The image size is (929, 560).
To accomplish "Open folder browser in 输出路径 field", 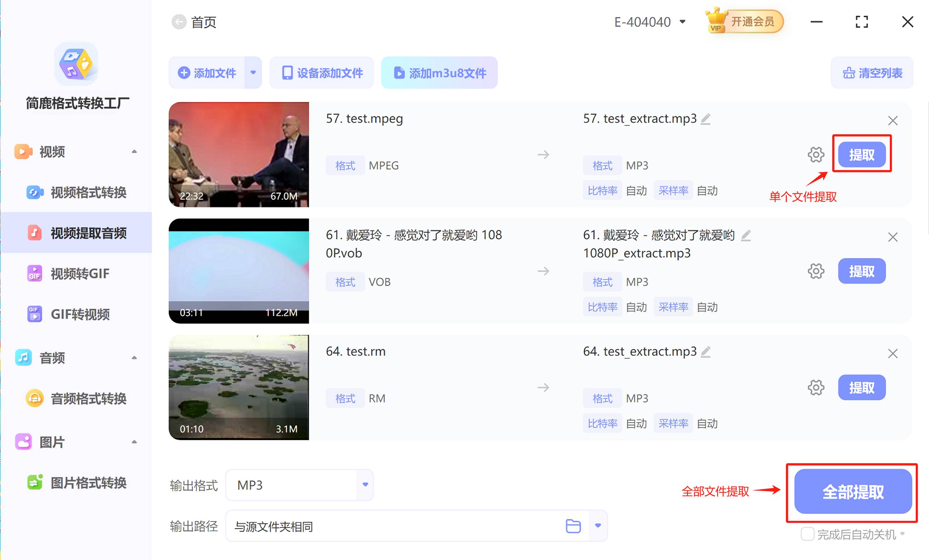I will (572, 526).
